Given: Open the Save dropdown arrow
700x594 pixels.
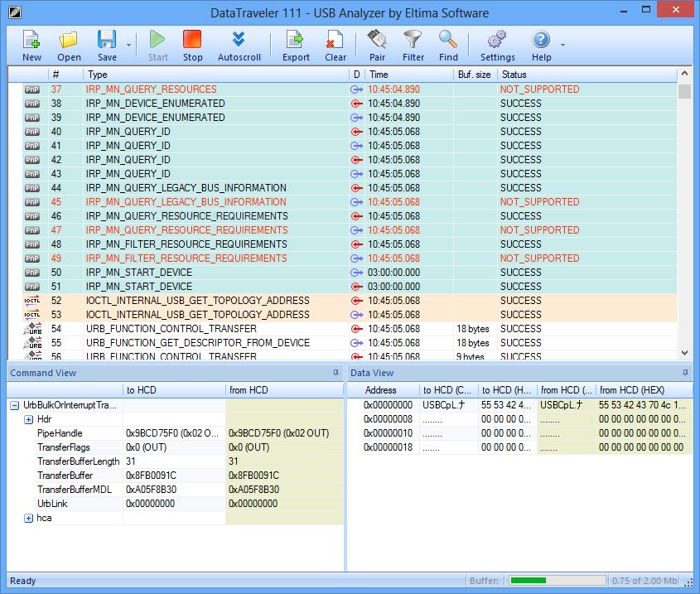Looking at the screenshot, I should pos(128,46).
